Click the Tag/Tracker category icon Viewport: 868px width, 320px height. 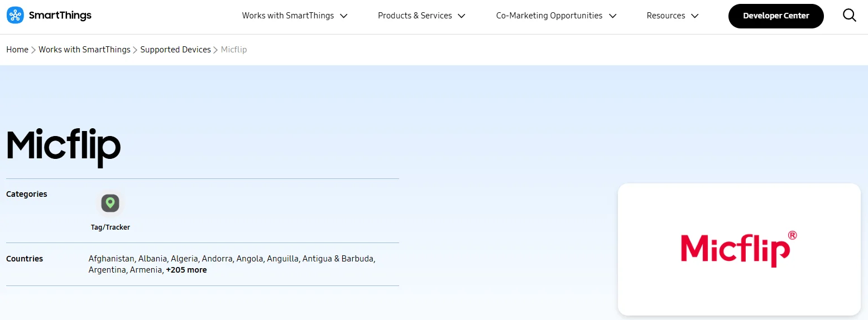(111, 203)
